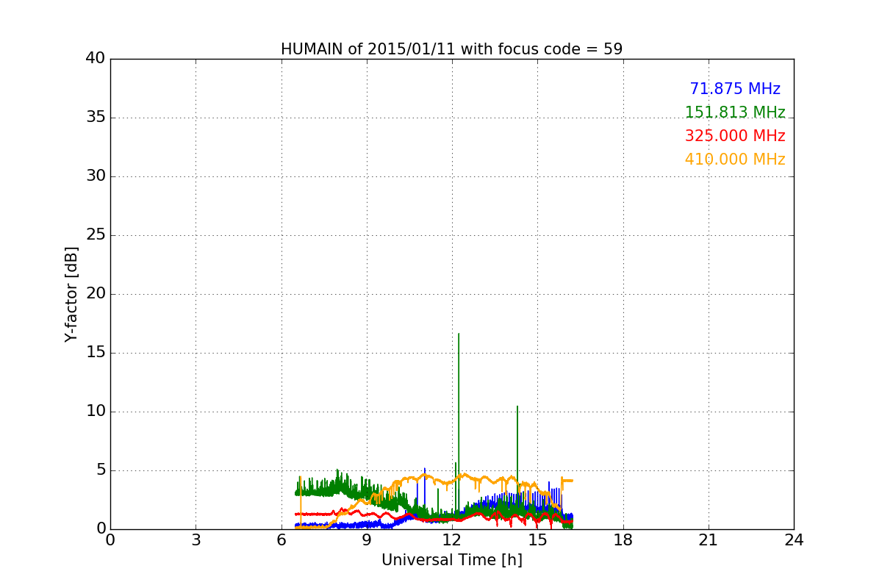Select the 71.875 MHz legend label

tap(735, 89)
